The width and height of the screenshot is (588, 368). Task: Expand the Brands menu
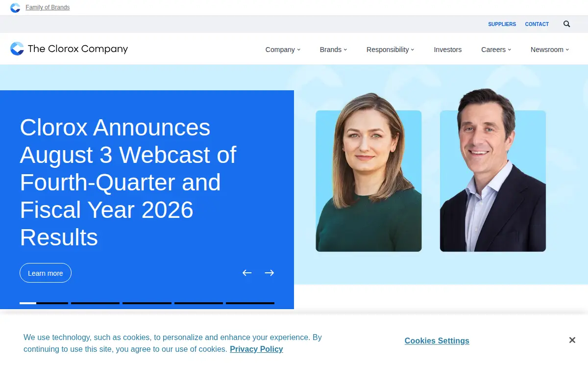pos(333,50)
